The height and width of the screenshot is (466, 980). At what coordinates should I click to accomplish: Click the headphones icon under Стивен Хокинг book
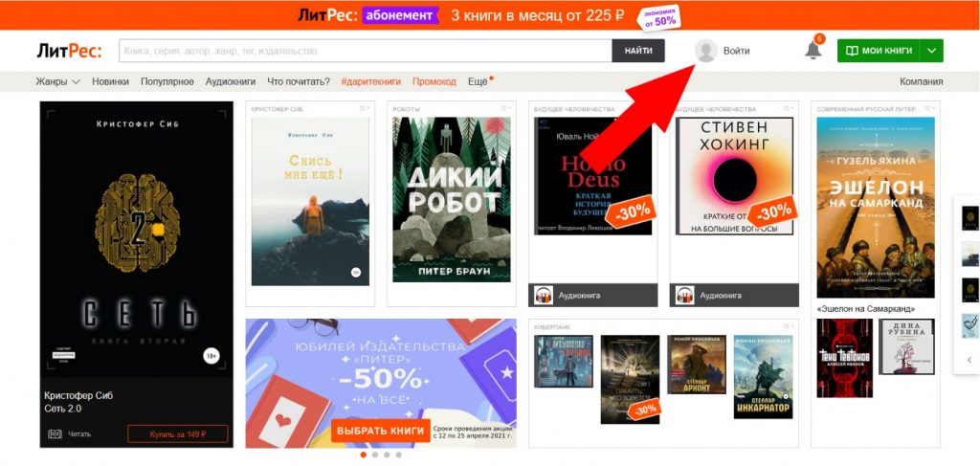[685, 295]
